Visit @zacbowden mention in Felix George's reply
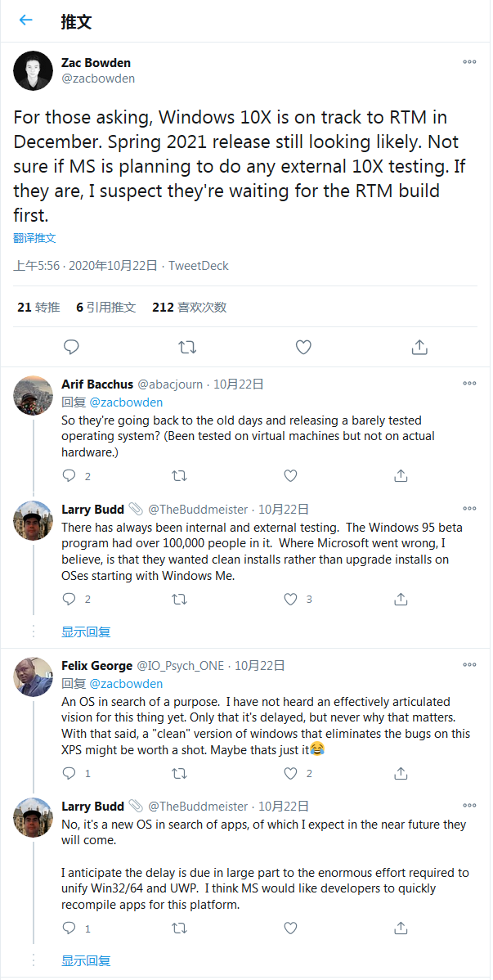 click(x=126, y=683)
